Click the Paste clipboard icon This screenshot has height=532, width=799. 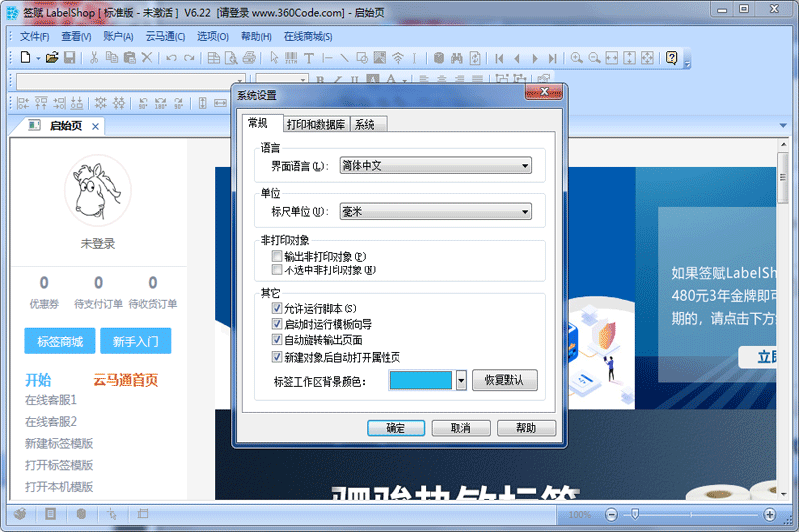point(130,58)
